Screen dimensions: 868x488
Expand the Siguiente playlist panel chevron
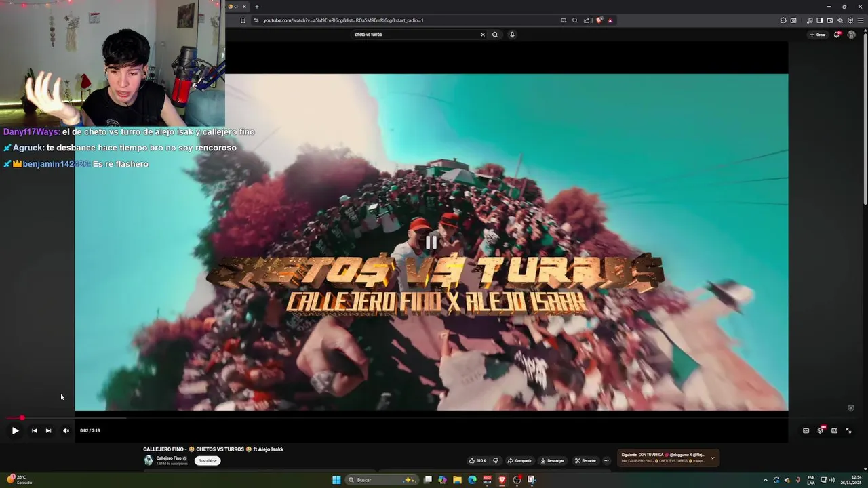coord(712,458)
